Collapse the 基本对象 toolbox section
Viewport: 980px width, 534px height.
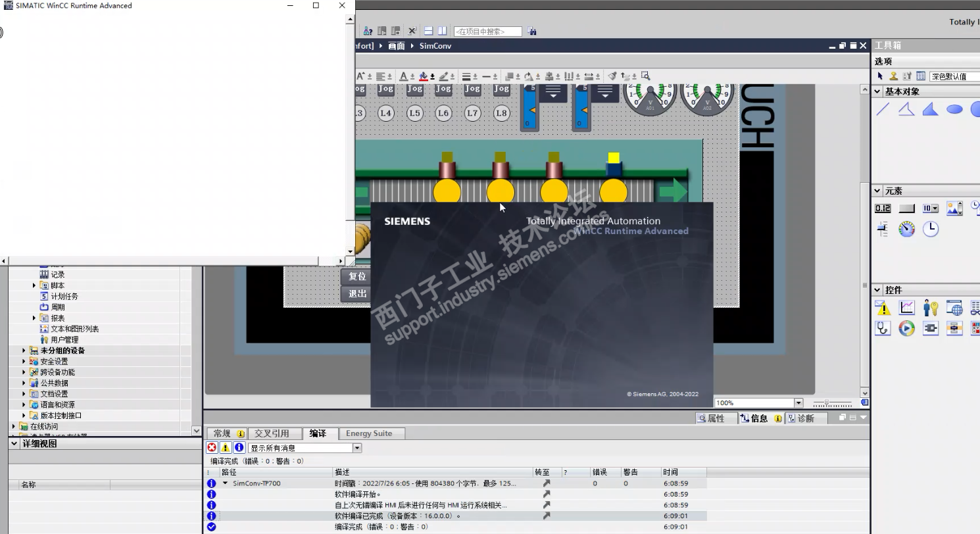[878, 91]
